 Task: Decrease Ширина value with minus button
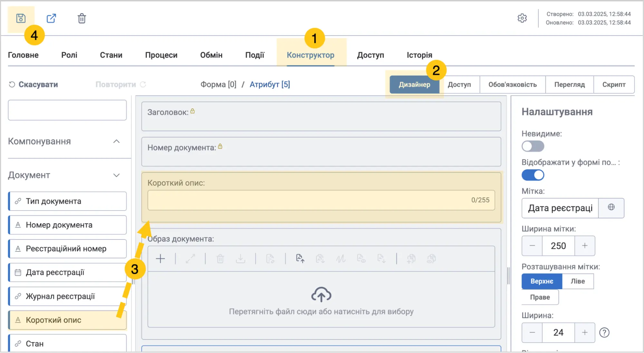(x=532, y=332)
